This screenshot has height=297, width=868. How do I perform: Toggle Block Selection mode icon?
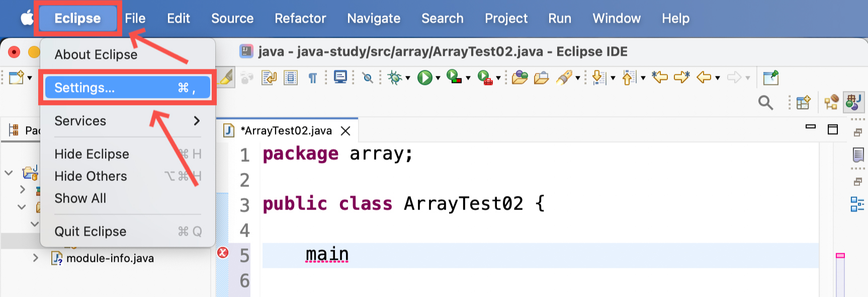click(291, 78)
